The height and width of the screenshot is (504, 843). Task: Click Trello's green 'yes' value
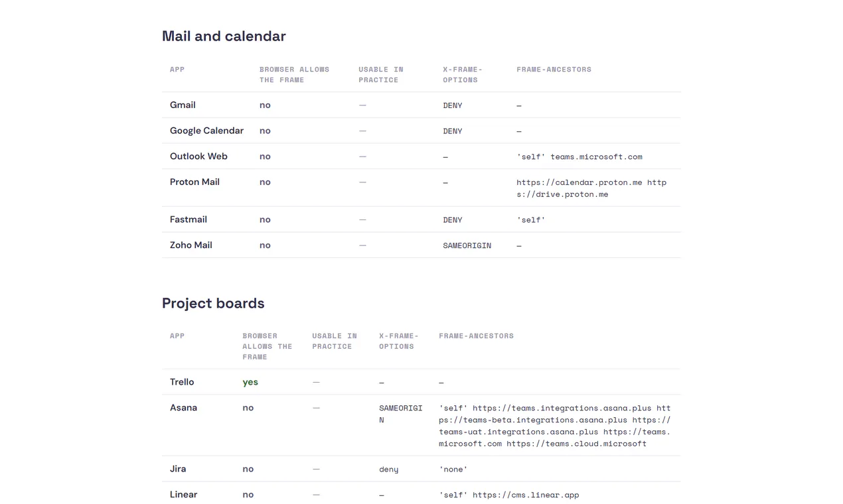[250, 382]
